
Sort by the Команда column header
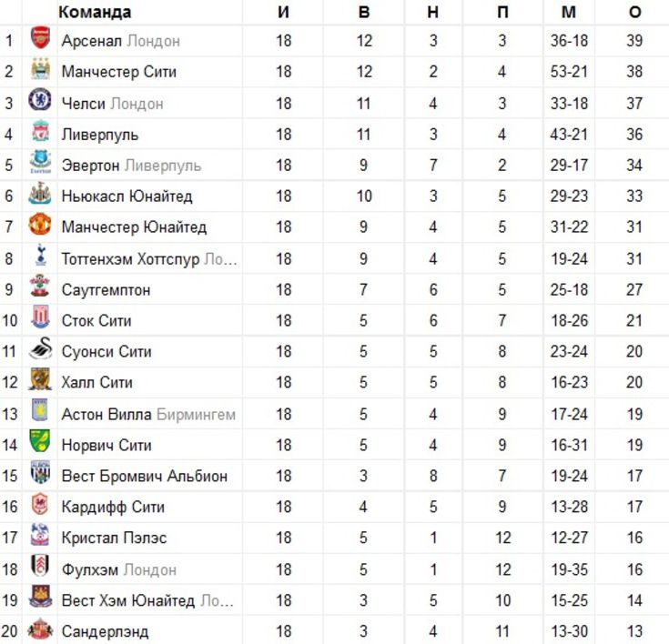[x=95, y=12]
